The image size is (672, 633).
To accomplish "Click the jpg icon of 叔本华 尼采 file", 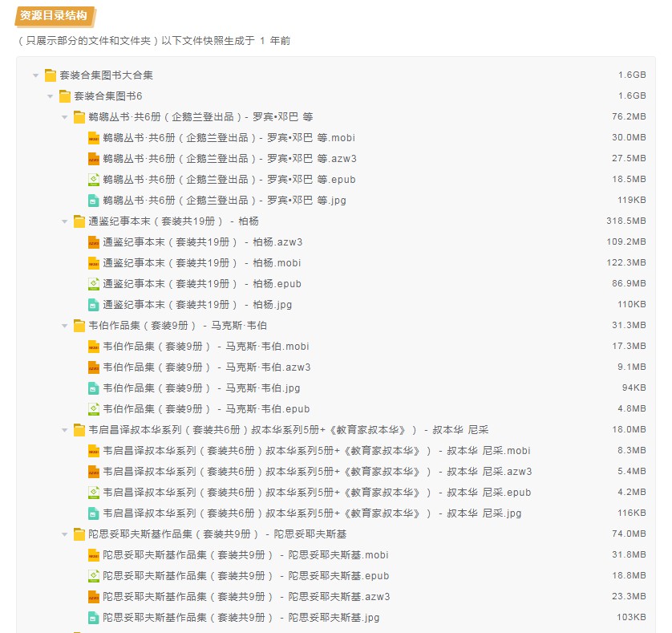I will 94,513.
